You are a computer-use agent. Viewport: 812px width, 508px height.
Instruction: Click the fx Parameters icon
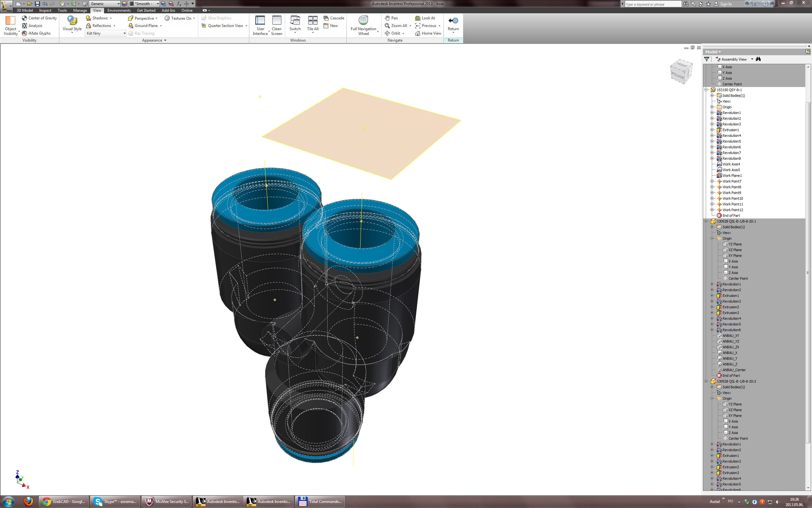point(179,4)
